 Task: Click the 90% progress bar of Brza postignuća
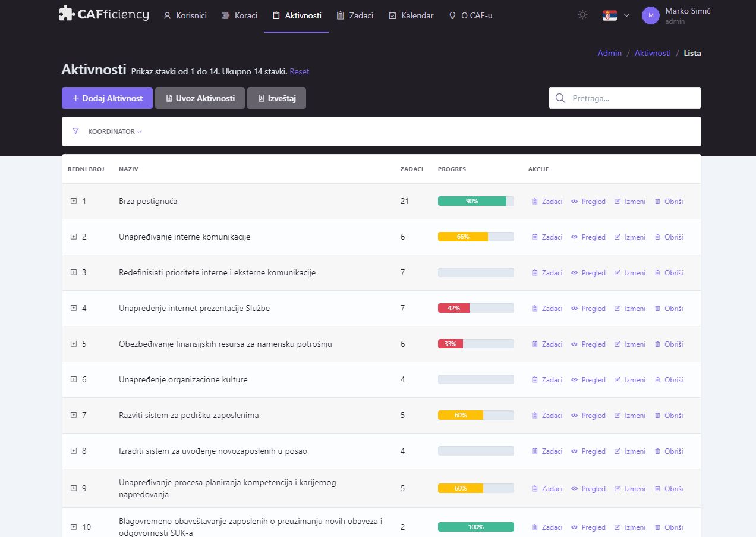475,201
